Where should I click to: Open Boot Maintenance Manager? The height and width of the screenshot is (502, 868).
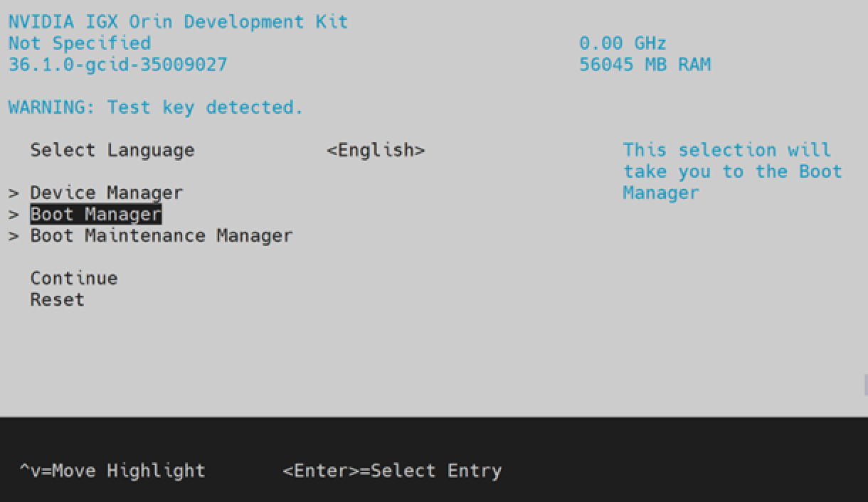(160, 235)
